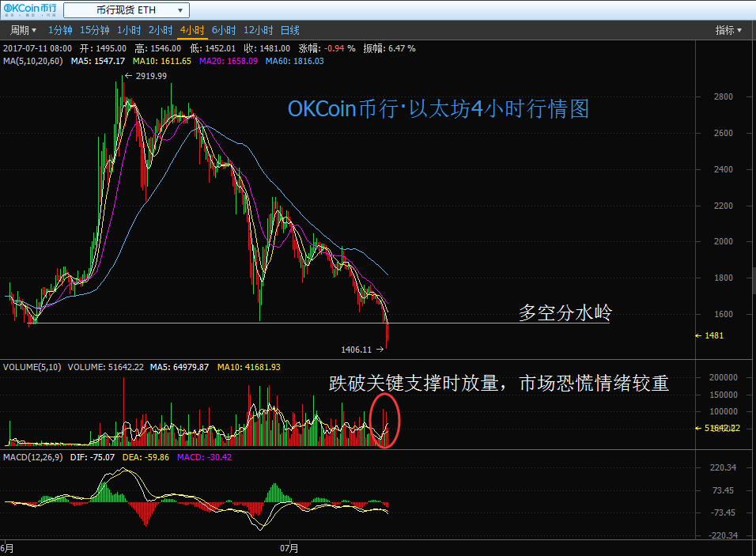Select the 15分钟 timeframe tab
Image resolution: width=756 pixels, height=556 pixels.
point(95,30)
